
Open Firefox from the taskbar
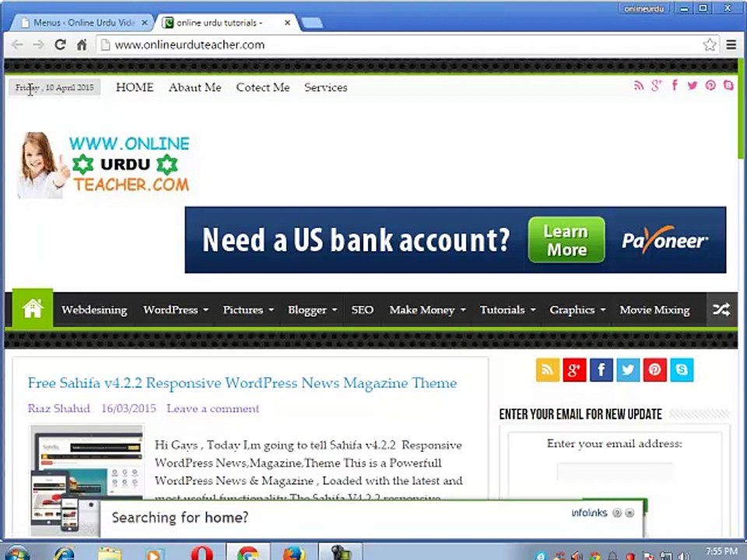(294, 554)
